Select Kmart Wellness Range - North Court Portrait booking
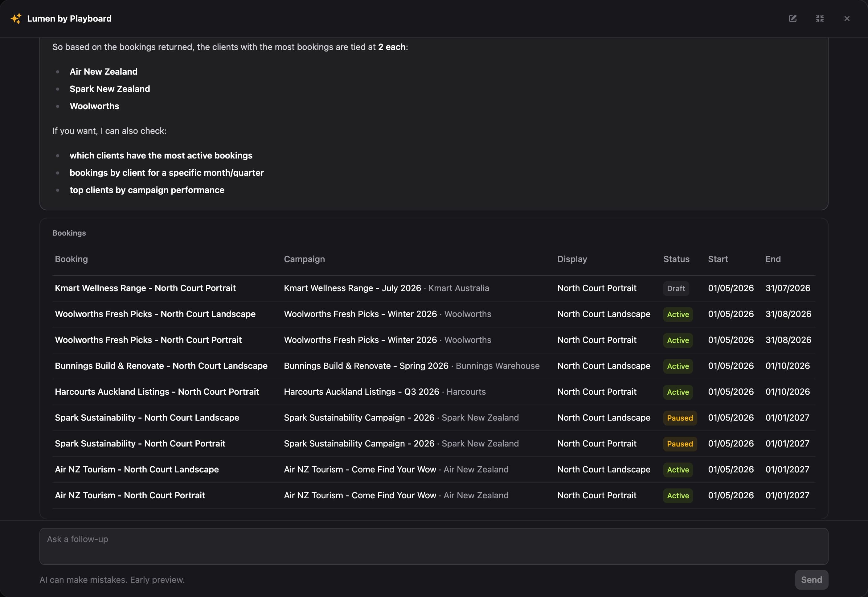This screenshot has width=868, height=597. point(145,288)
